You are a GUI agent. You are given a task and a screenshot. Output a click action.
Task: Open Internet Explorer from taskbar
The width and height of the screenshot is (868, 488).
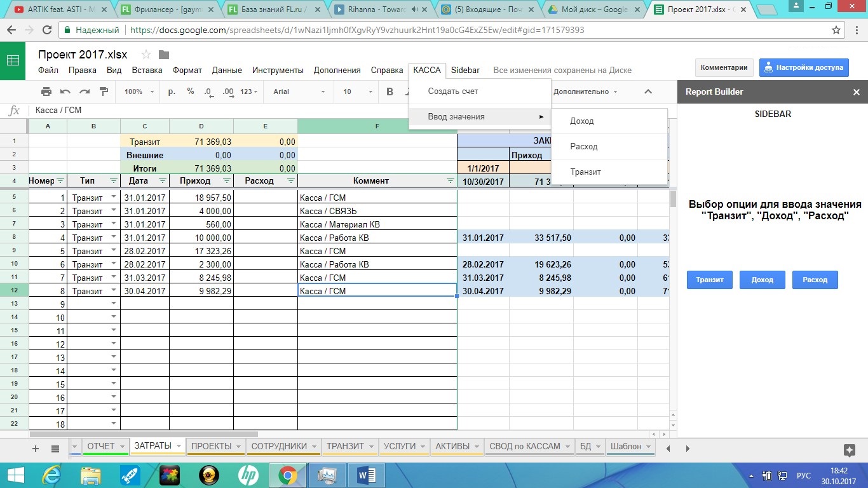(51, 475)
